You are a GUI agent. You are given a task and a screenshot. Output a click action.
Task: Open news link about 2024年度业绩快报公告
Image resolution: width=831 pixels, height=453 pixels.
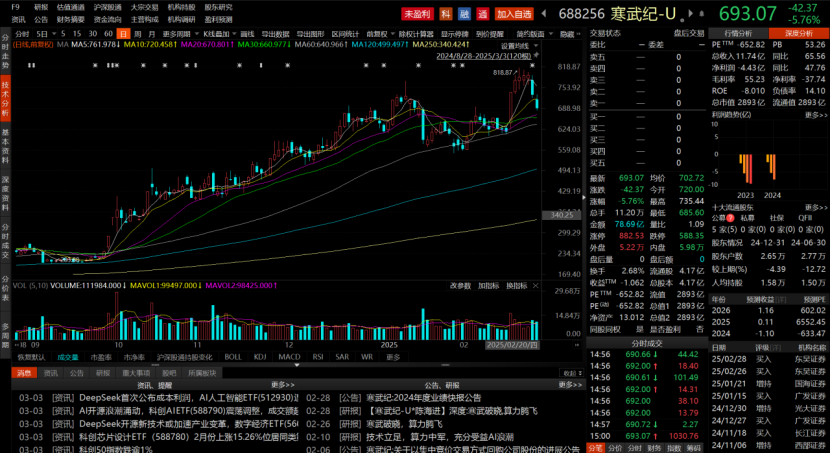pos(426,397)
